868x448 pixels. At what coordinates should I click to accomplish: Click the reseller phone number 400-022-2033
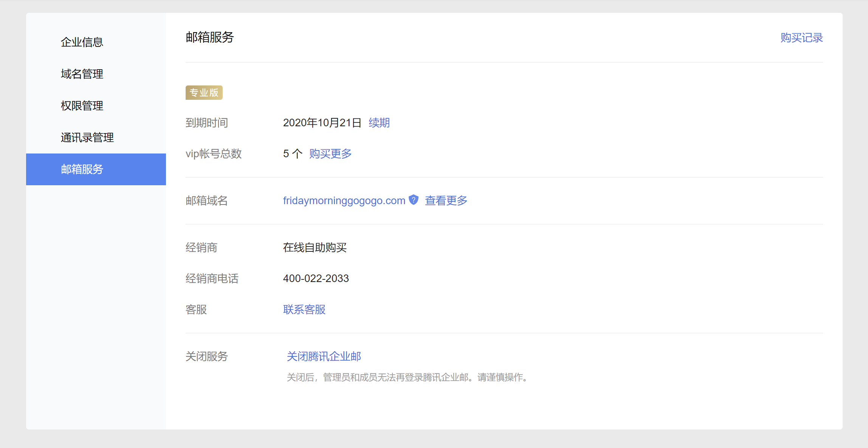(x=316, y=278)
